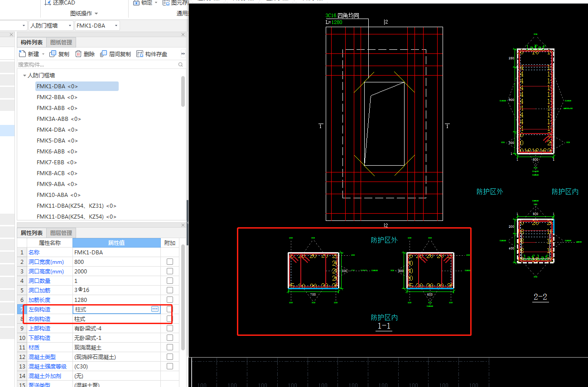Click the 构件存盘 save icon
588x387 pixels.
[140, 54]
